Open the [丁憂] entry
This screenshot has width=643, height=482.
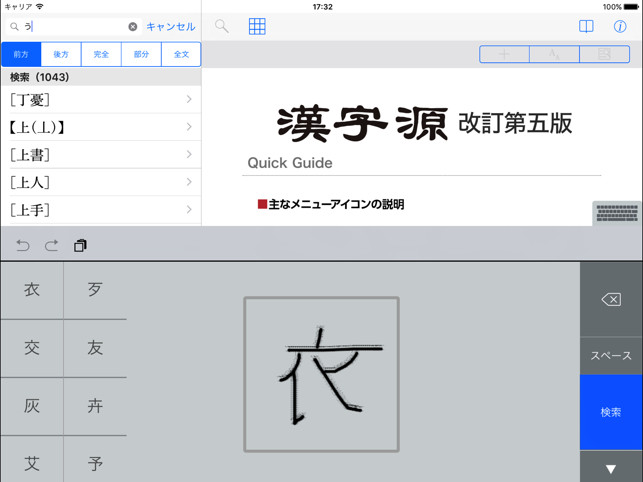tap(101, 100)
